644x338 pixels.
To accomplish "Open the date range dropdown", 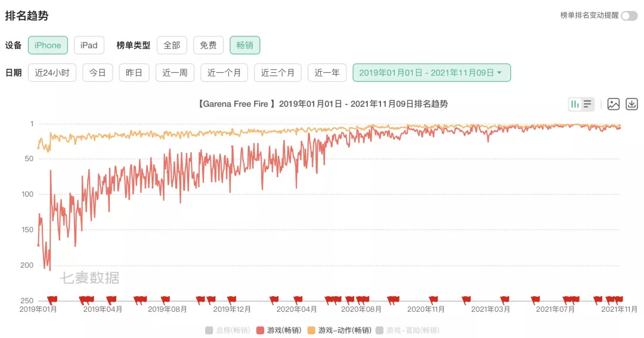I will (431, 73).
